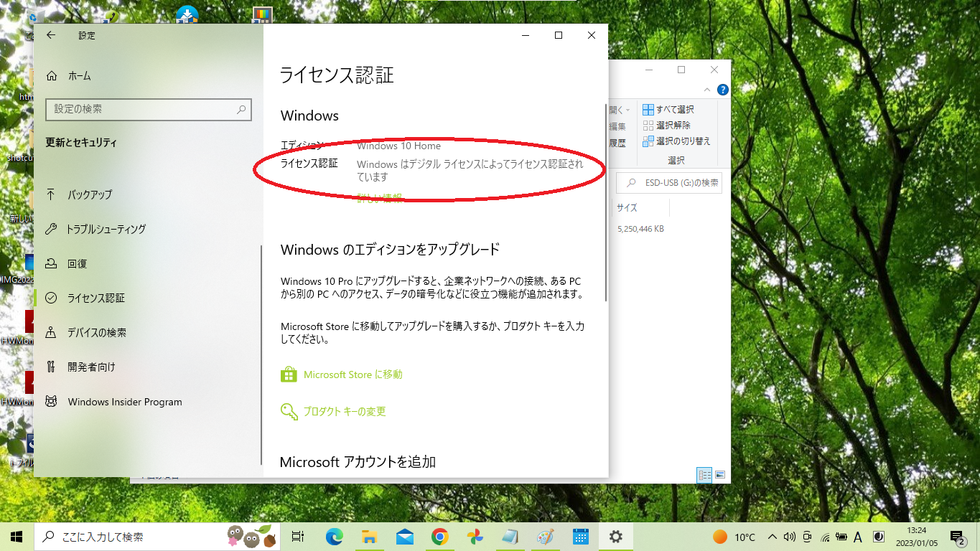Toggle IME input mode A indicator
Image resolution: width=980 pixels, height=551 pixels.
point(857,537)
